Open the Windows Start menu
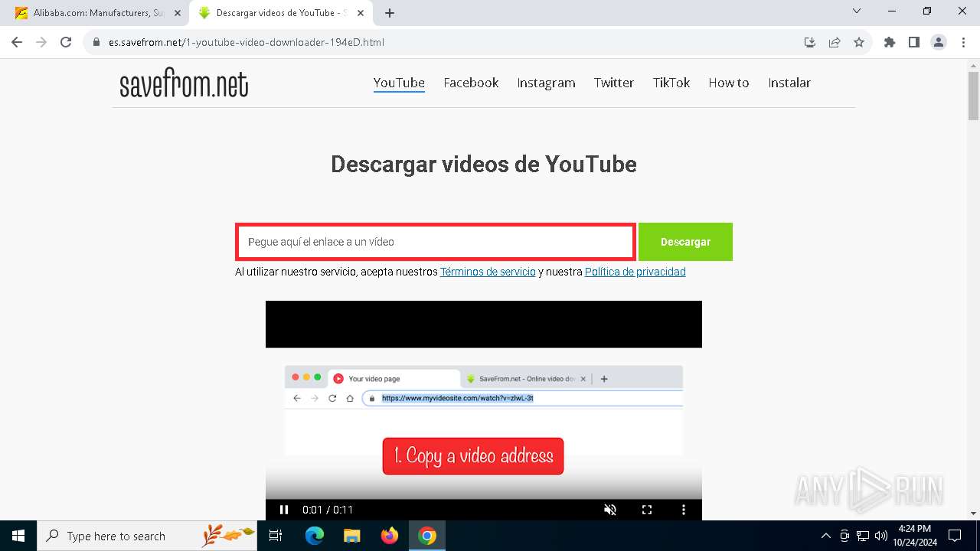Viewport: 980px width, 551px height. click(x=18, y=536)
